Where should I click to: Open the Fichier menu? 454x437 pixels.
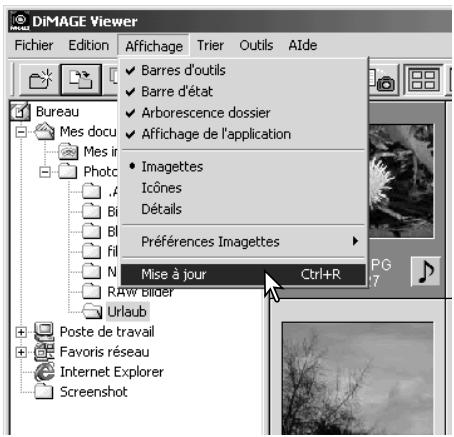tap(34, 45)
